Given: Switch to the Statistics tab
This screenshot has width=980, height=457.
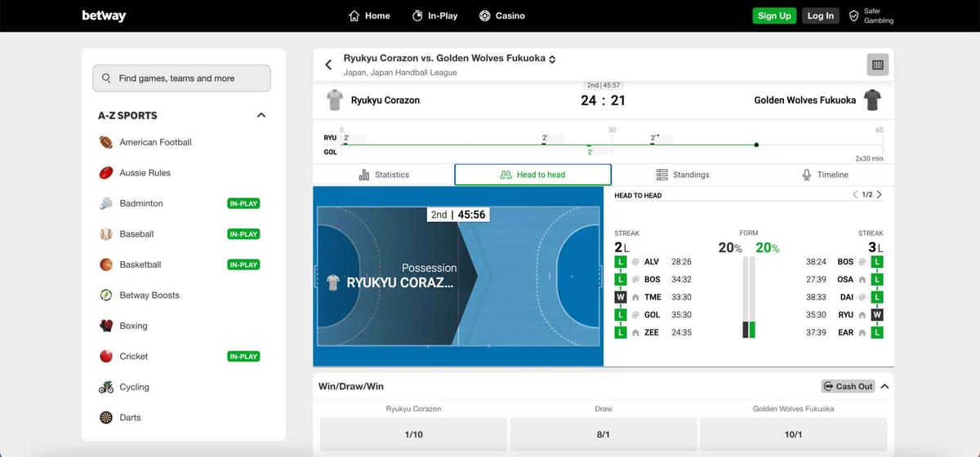Looking at the screenshot, I should click(384, 175).
